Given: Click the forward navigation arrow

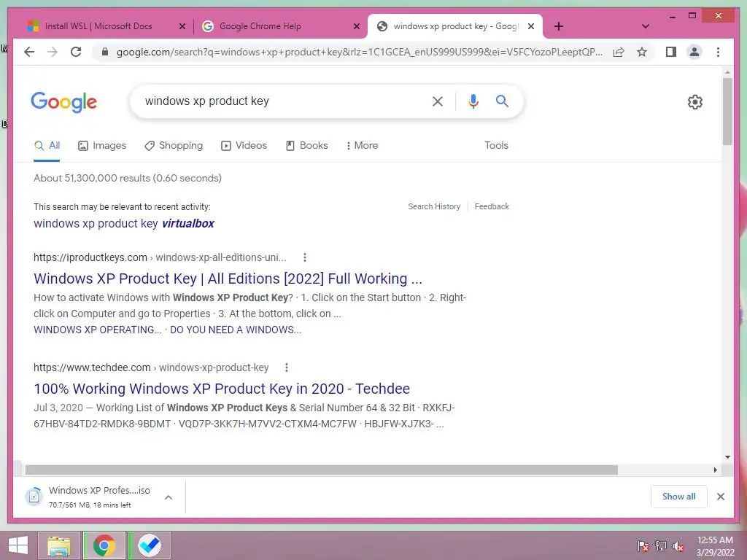Looking at the screenshot, I should pyautogui.click(x=53, y=52).
